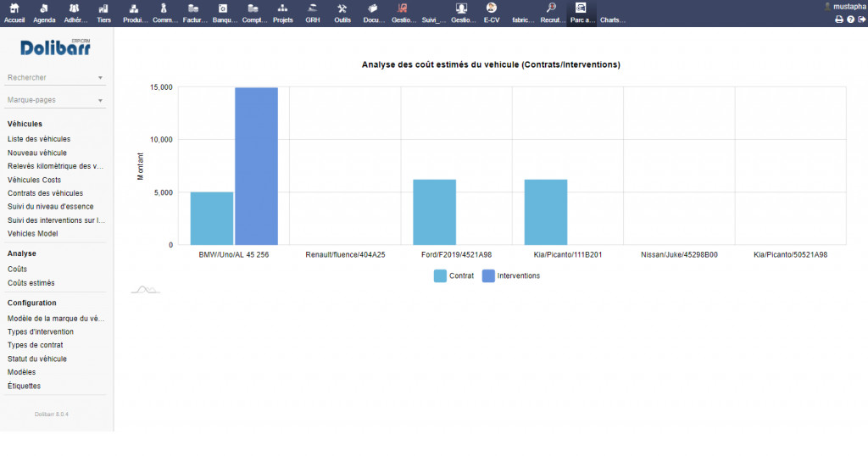Image resolution: width=868 pixels, height=456 pixels.
Task: Open the Coûts estimés link
Action: tap(31, 283)
